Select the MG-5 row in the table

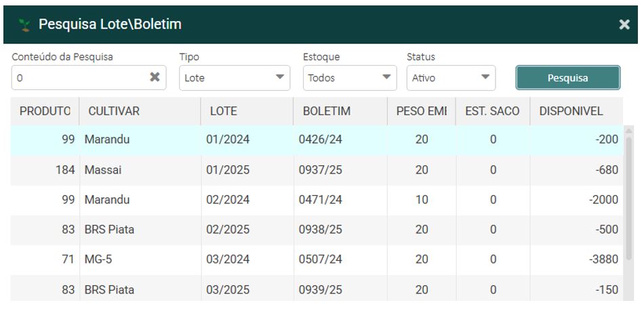coord(98,260)
